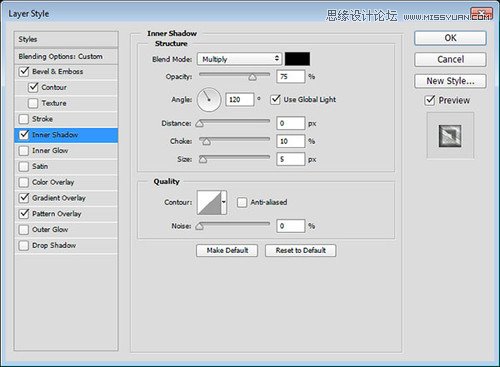Viewport: 500px width, 367px height.
Task: Click the style preview thumbnail
Action: (x=450, y=136)
